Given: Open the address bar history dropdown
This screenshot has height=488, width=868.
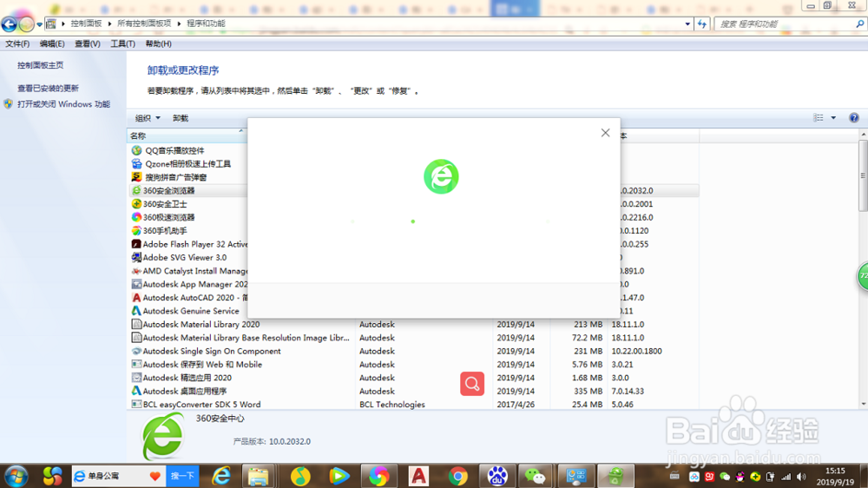Looking at the screenshot, I should pos(687,23).
